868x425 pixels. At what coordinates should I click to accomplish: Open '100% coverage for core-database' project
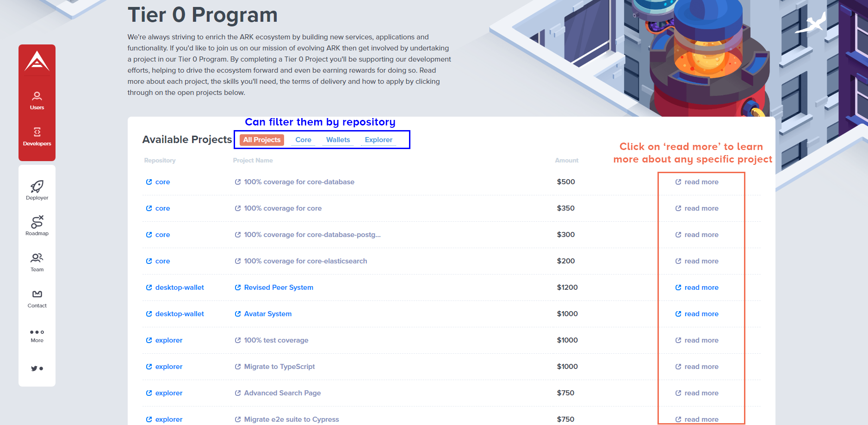295,182
